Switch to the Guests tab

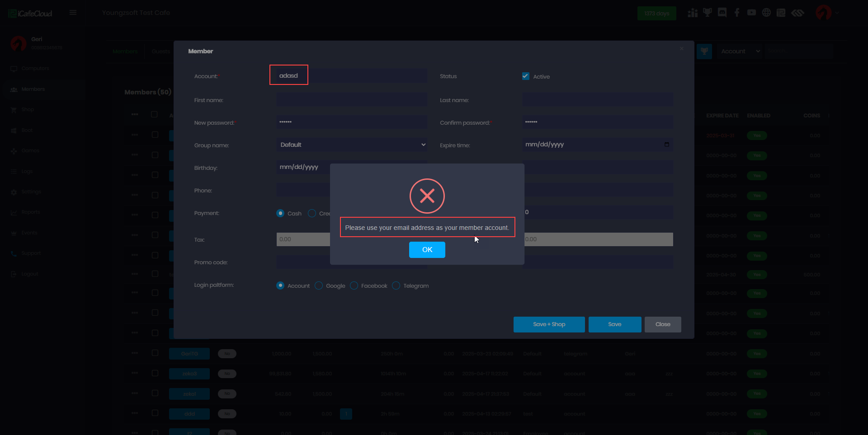point(160,51)
